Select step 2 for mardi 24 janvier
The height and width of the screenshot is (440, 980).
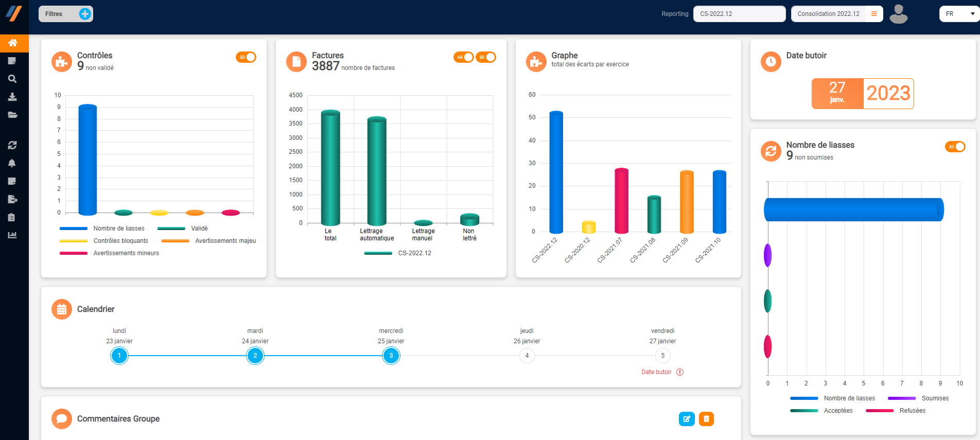click(255, 356)
